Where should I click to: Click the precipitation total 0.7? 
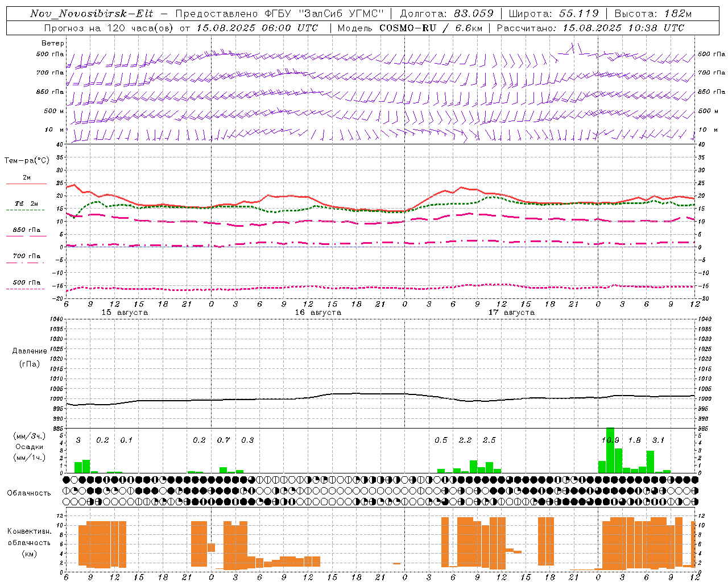[224, 440]
